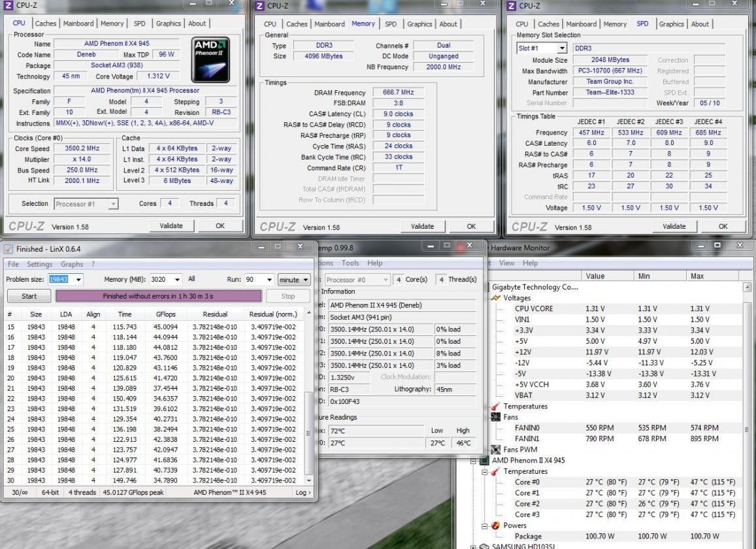Click the LinX results scrollbar down arrow
Image resolution: width=756 pixels, height=549 pixels.
[x=309, y=480]
